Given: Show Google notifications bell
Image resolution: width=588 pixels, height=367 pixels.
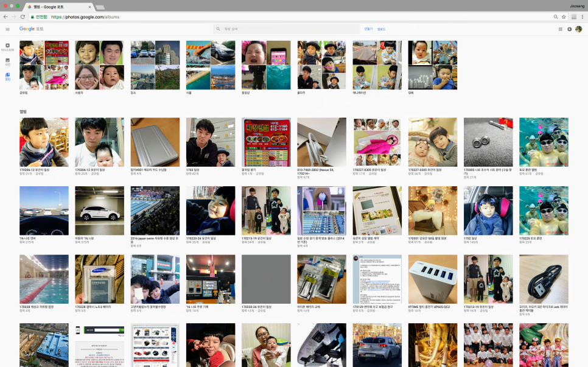Looking at the screenshot, I should (569, 29).
